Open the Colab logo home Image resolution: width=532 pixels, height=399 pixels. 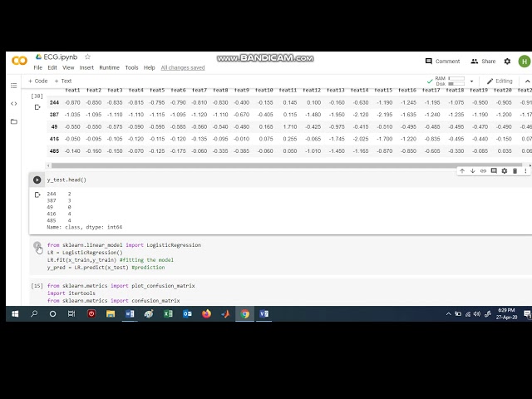click(x=19, y=61)
